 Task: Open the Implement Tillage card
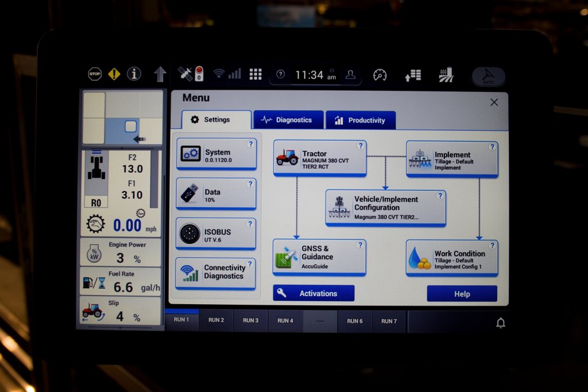click(452, 158)
